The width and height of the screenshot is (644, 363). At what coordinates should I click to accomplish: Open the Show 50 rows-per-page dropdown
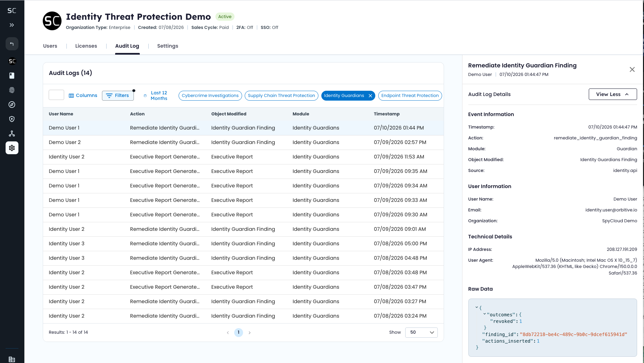click(421, 332)
